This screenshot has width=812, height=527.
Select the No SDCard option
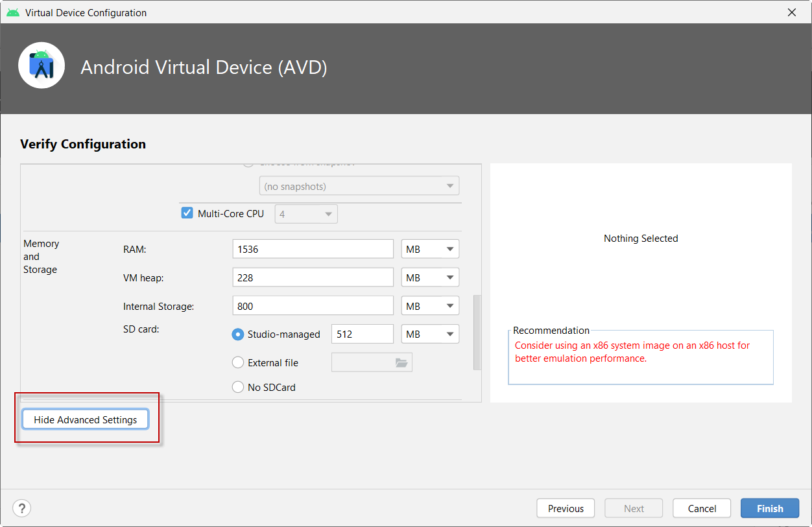pyautogui.click(x=238, y=387)
